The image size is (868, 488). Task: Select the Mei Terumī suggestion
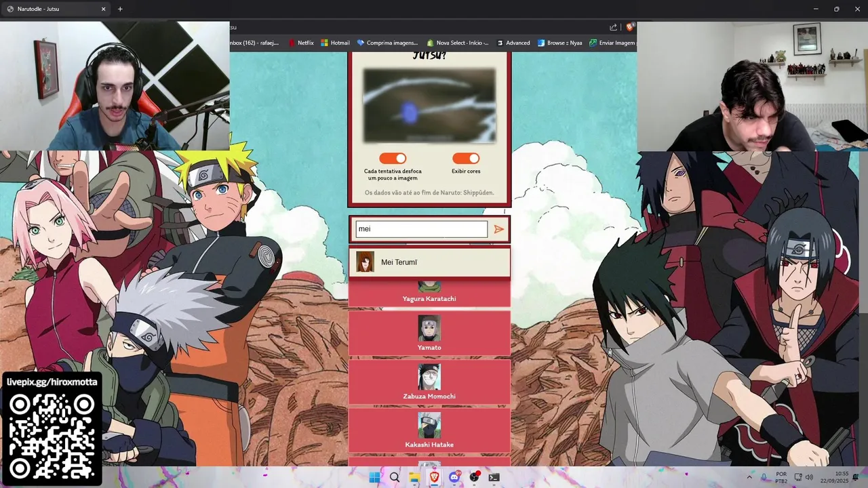429,262
